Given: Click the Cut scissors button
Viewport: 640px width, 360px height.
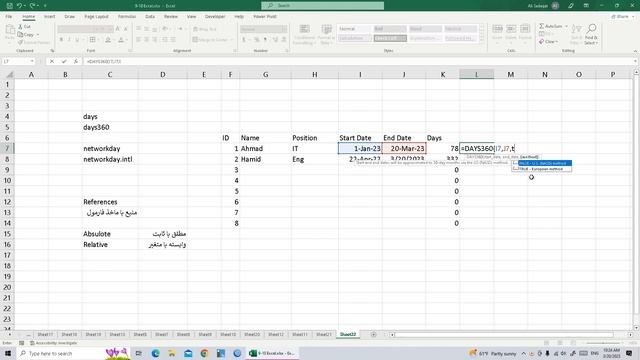Looking at the screenshot, I should [x=24, y=27].
